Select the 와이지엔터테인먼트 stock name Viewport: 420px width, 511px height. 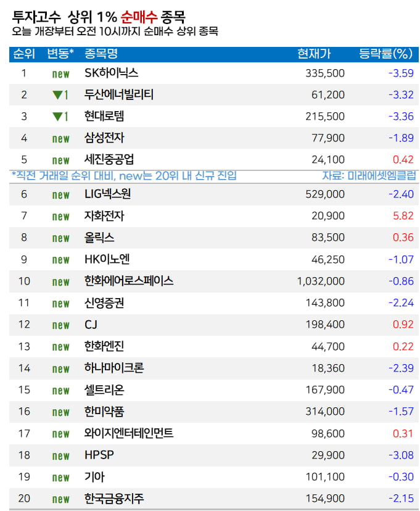(129, 434)
